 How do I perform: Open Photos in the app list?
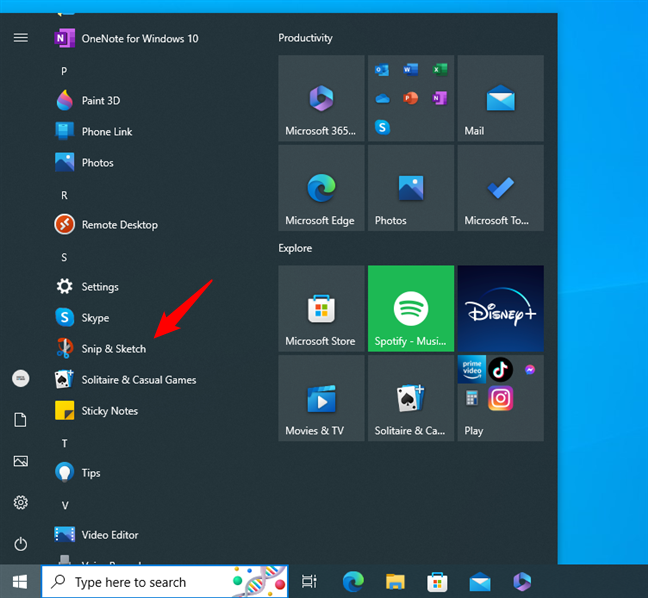(84, 162)
